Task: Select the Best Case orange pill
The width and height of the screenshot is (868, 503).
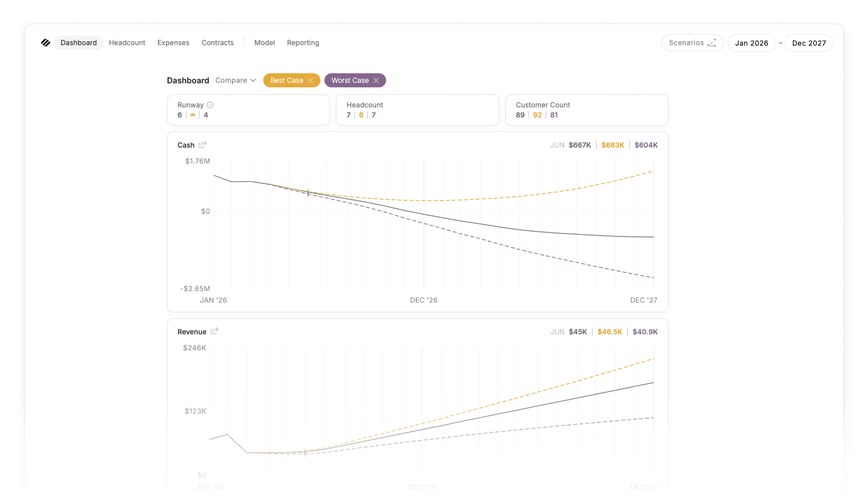Action: point(291,80)
